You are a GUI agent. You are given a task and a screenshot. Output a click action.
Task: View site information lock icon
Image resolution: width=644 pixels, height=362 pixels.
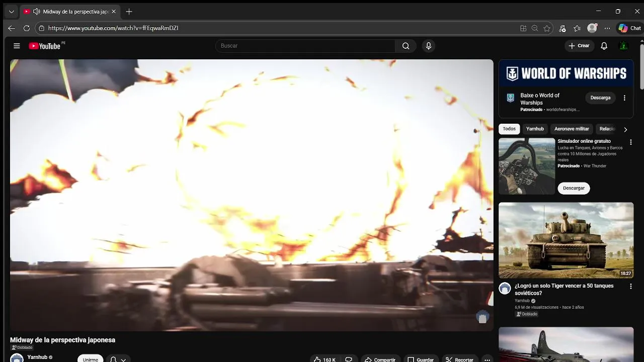(42, 28)
